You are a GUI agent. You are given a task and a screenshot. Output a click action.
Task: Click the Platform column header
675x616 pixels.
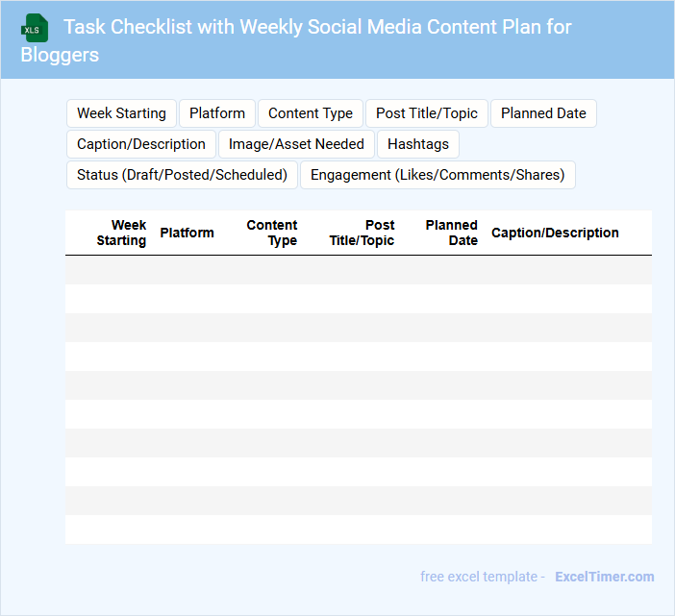pos(187,233)
